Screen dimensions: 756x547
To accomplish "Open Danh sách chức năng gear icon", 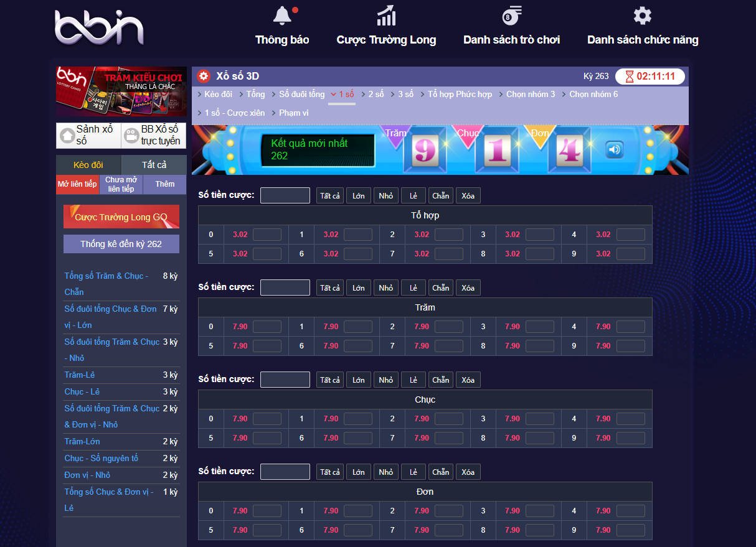I will click(x=642, y=16).
